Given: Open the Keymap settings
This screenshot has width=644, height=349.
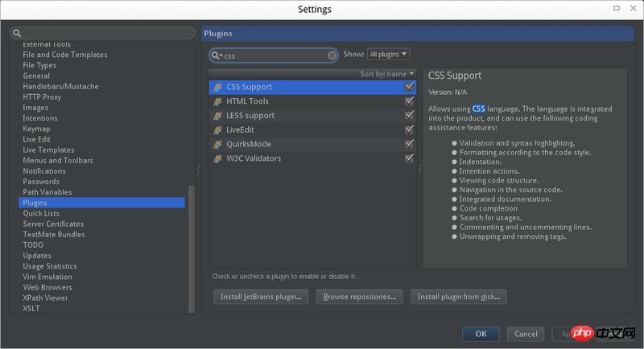Looking at the screenshot, I should (36, 129).
